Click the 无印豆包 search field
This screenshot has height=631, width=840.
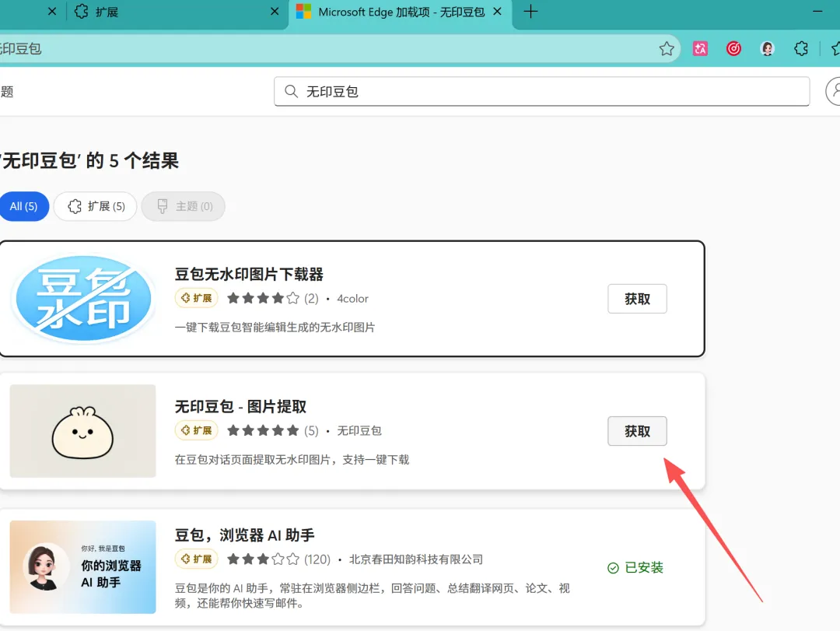coord(541,92)
